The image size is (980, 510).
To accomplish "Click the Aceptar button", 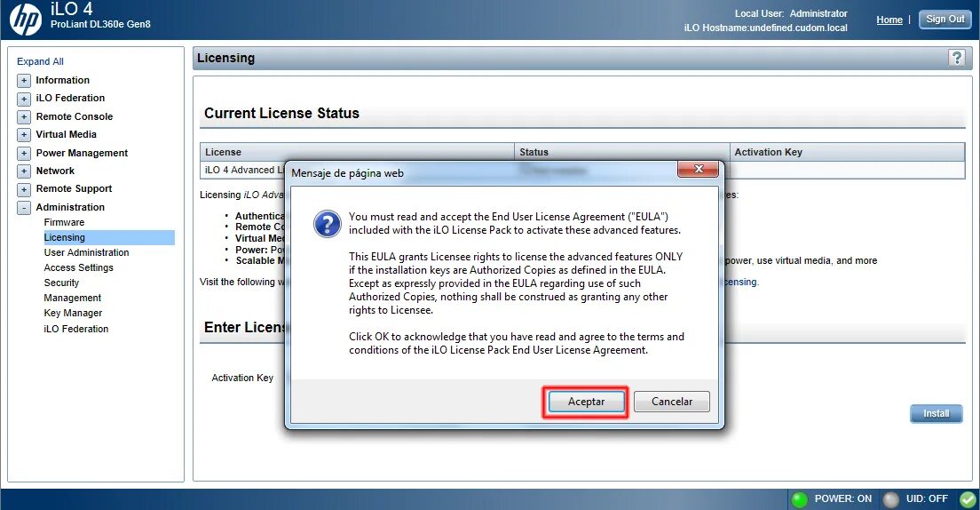I will point(586,402).
